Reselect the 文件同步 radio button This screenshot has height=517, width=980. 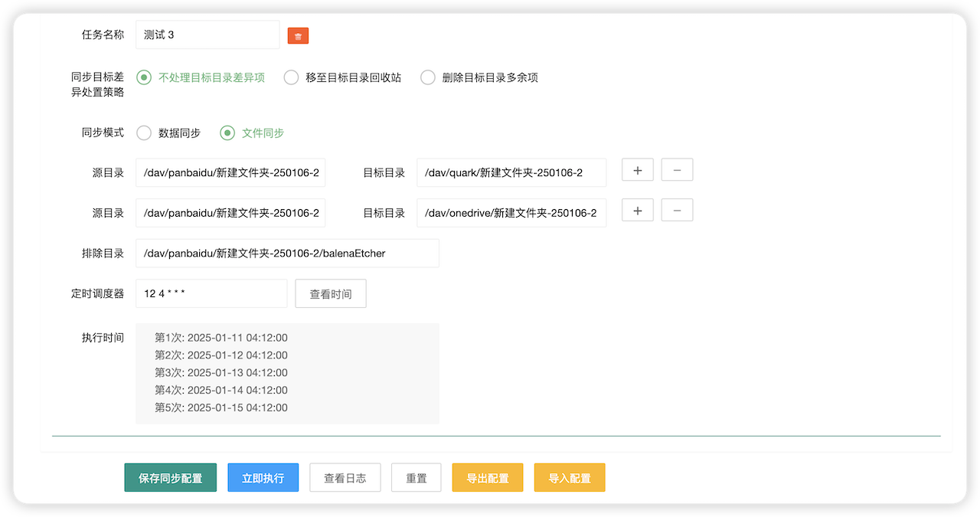pos(227,133)
